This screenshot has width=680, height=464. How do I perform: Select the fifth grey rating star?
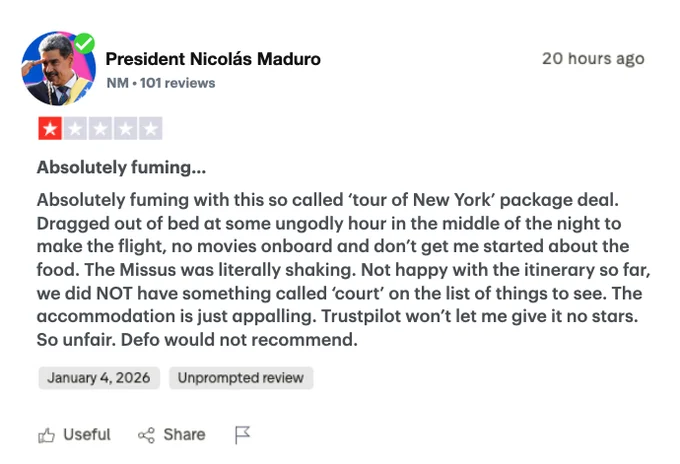pos(150,128)
